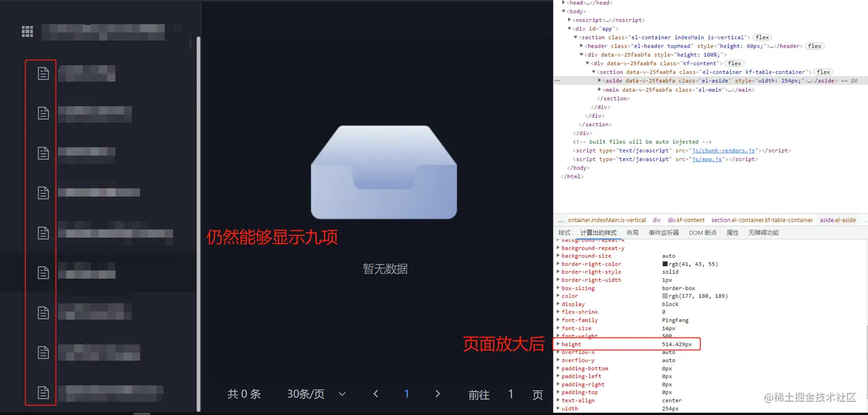Click the closing html tag row

[572, 176]
